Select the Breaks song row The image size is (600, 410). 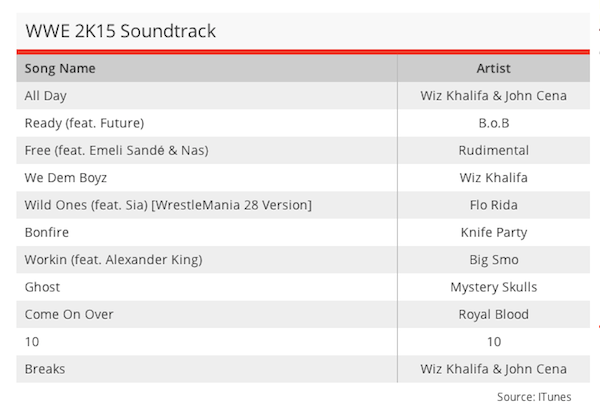click(x=303, y=369)
